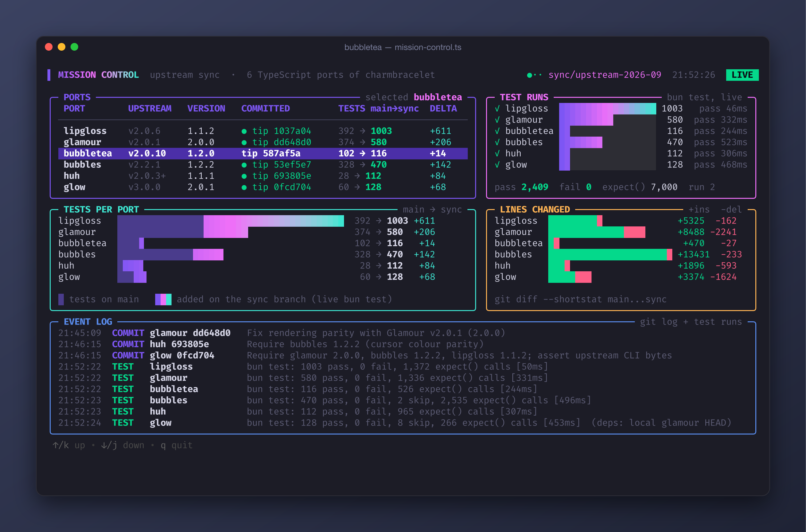Click the 'pass 2,409' summary in TEST RUNS

[521, 187]
